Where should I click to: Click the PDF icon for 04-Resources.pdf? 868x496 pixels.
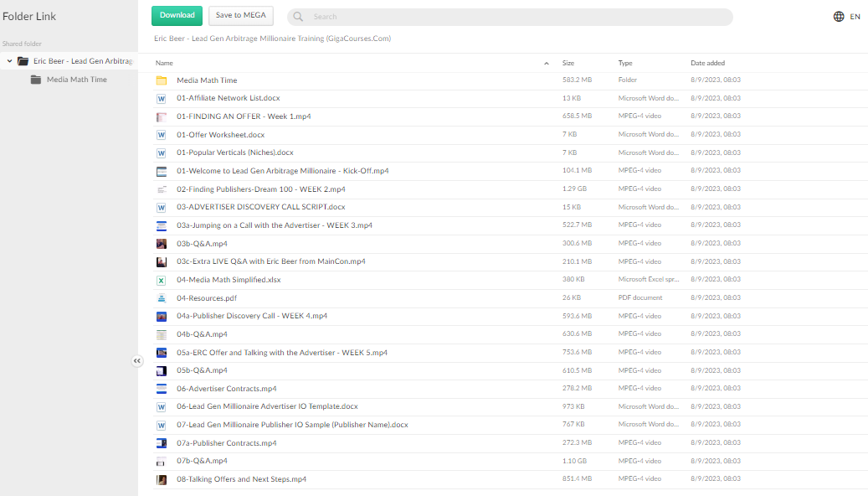162,298
